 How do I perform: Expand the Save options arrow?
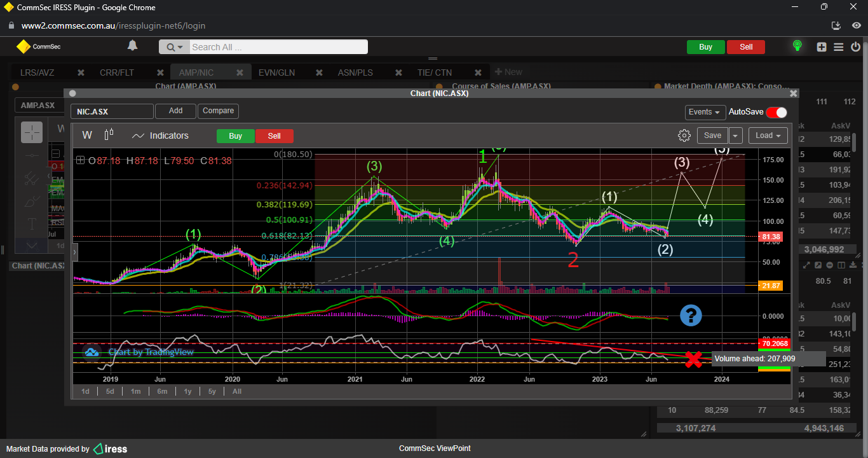[x=735, y=135]
